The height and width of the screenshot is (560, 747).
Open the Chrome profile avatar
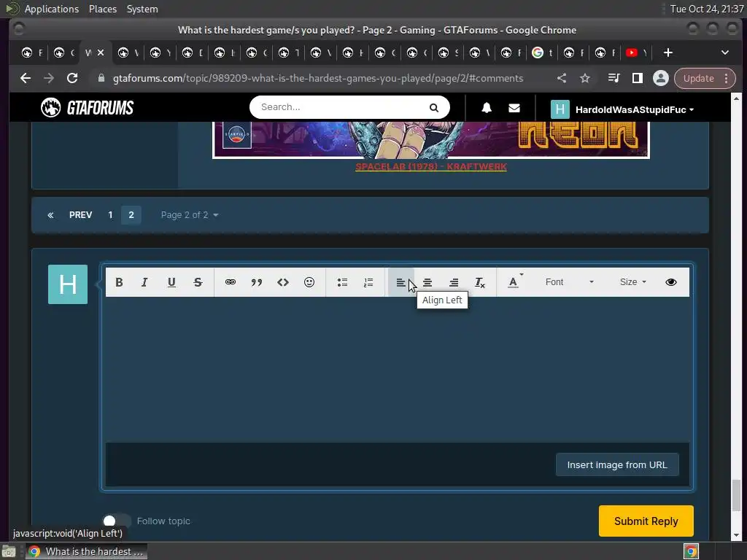(x=660, y=78)
